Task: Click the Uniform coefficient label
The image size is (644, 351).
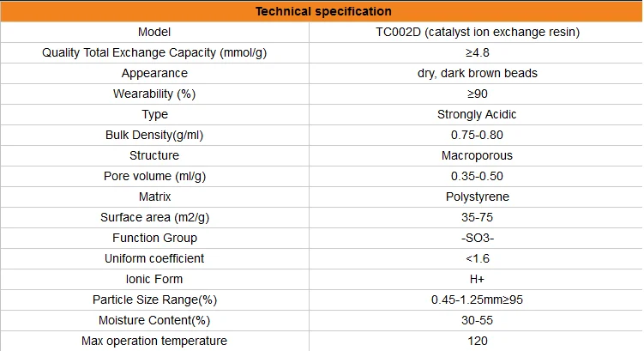Action: 154,258
